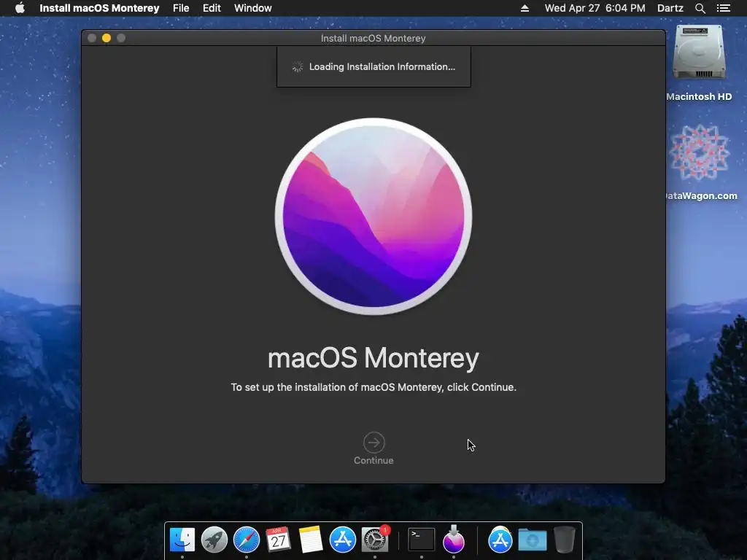
Task: Open Finder from the Dock
Action: pos(182,540)
